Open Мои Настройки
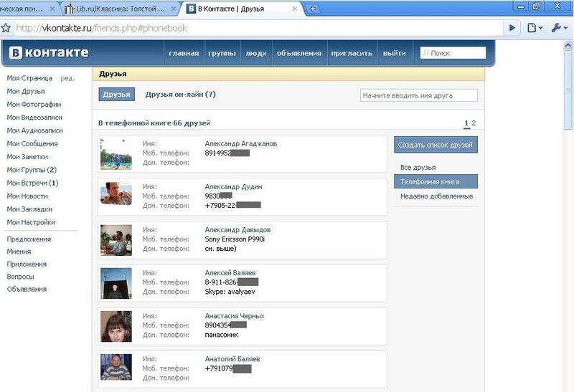The image size is (574, 392). tap(31, 222)
